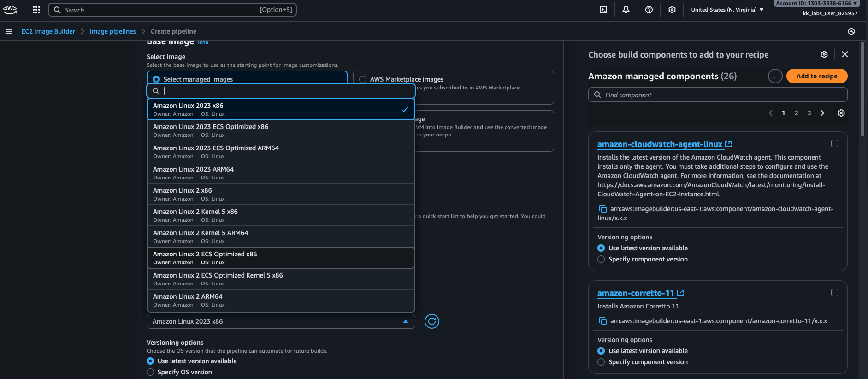This screenshot has height=379, width=868.
Task: Select Use latest version available OS option
Action: coord(150,361)
